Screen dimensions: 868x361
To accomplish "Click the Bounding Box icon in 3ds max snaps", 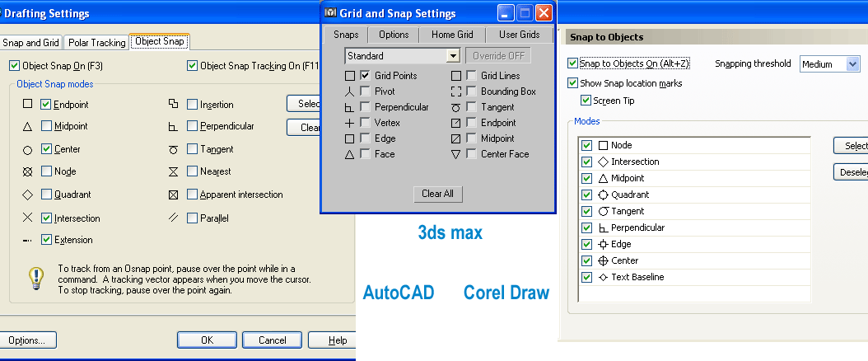I will (x=456, y=91).
